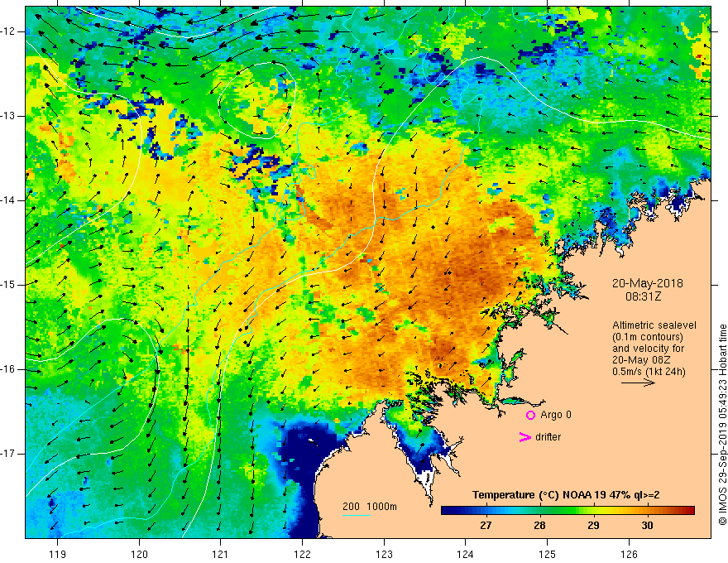Click the longitude label 122

pyautogui.click(x=302, y=555)
